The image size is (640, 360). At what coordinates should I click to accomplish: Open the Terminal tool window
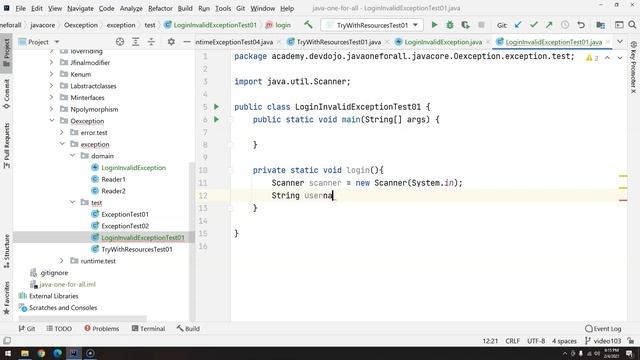point(148,329)
